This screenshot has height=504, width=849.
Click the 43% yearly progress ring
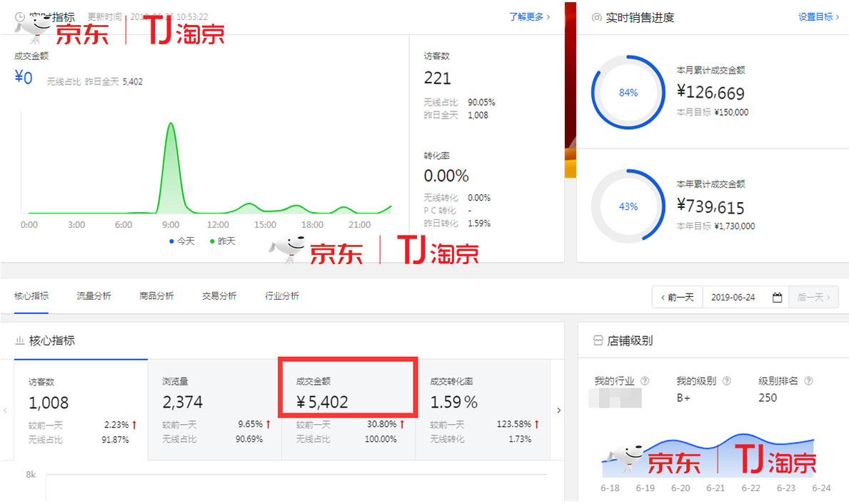[x=628, y=206]
